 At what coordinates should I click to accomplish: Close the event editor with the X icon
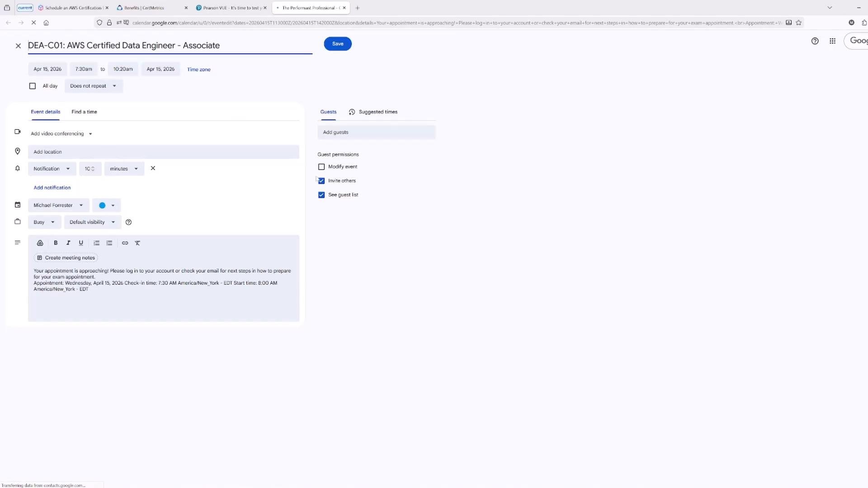click(x=18, y=46)
